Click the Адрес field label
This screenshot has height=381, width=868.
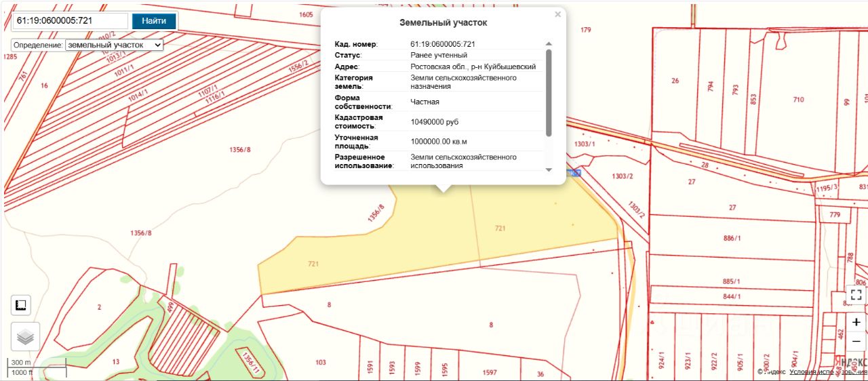[347, 66]
